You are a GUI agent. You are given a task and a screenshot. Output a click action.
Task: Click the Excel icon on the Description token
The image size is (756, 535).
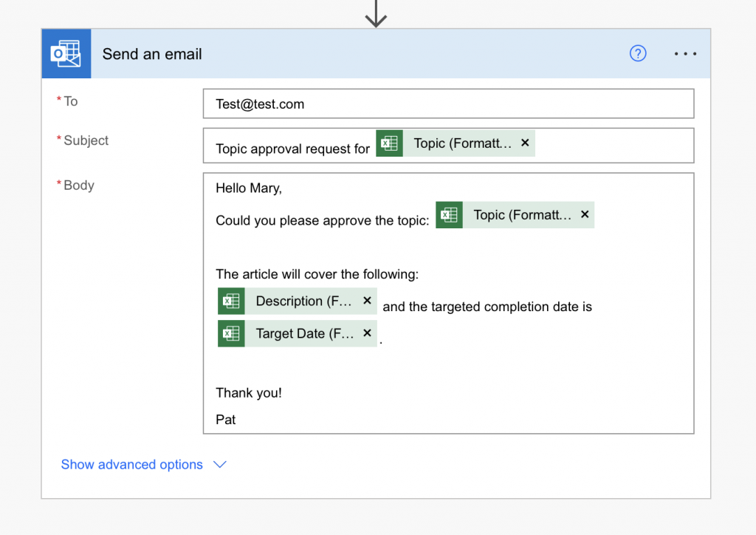pyautogui.click(x=231, y=301)
